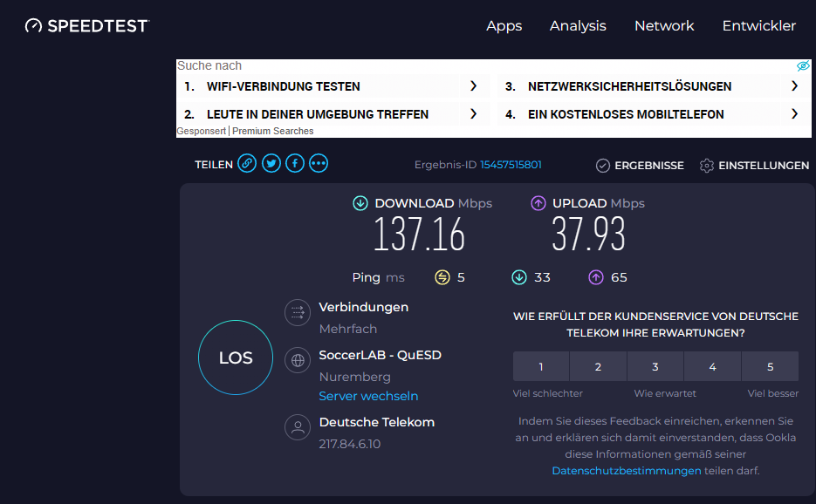Select rating 1 Viel schlechter
816x504 pixels.
(x=541, y=367)
